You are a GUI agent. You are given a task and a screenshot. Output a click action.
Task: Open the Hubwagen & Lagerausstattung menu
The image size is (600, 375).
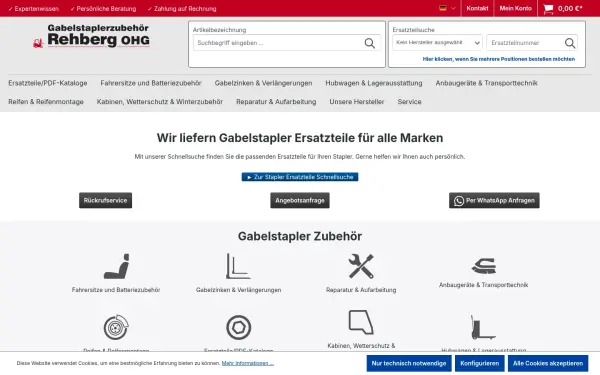coord(374,83)
